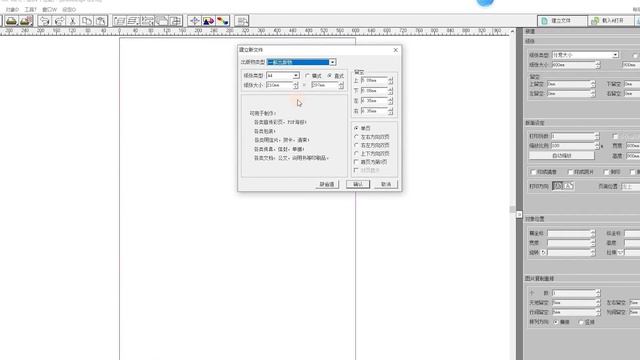Click the overlapping frames icon

(x=176, y=21)
